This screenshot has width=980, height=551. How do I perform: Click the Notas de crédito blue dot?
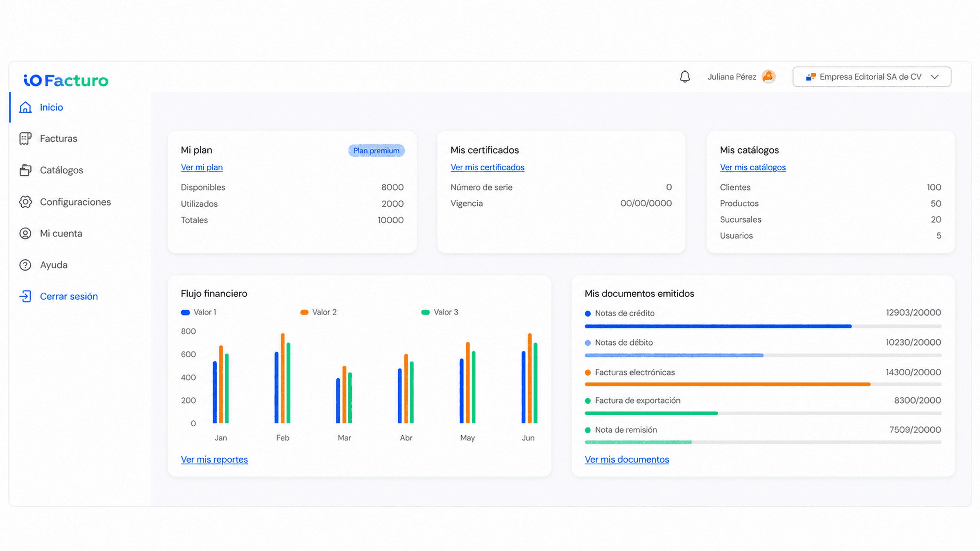[x=588, y=314]
